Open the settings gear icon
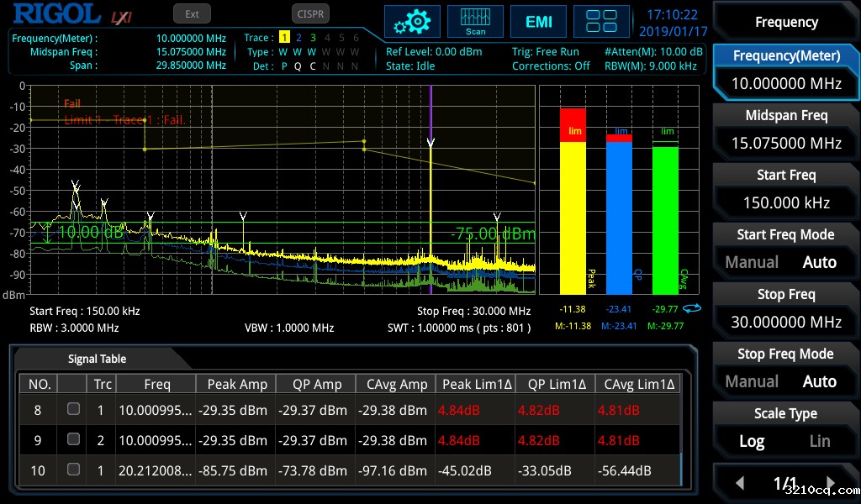The height and width of the screenshot is (504, 861). pyautogui.click(x=412, y=22)
